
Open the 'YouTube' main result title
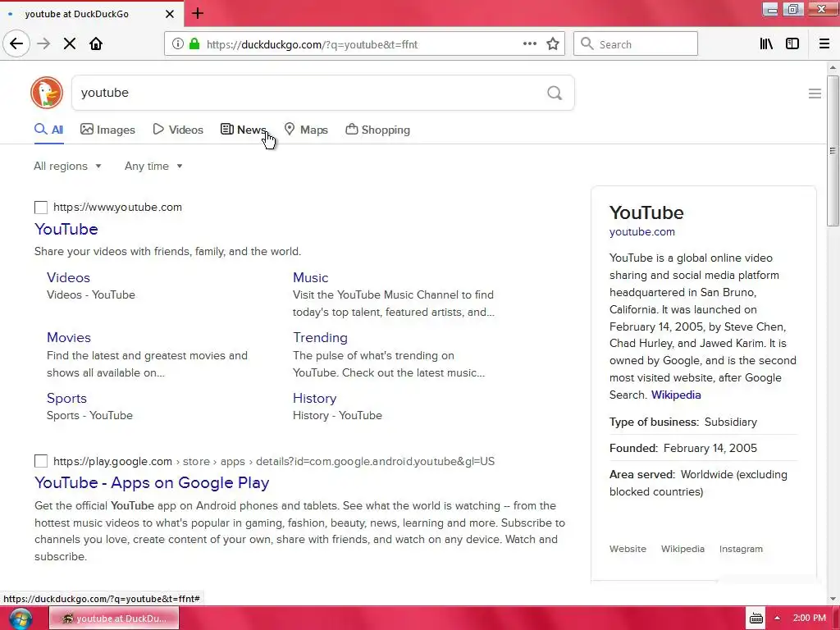(66, 230)
